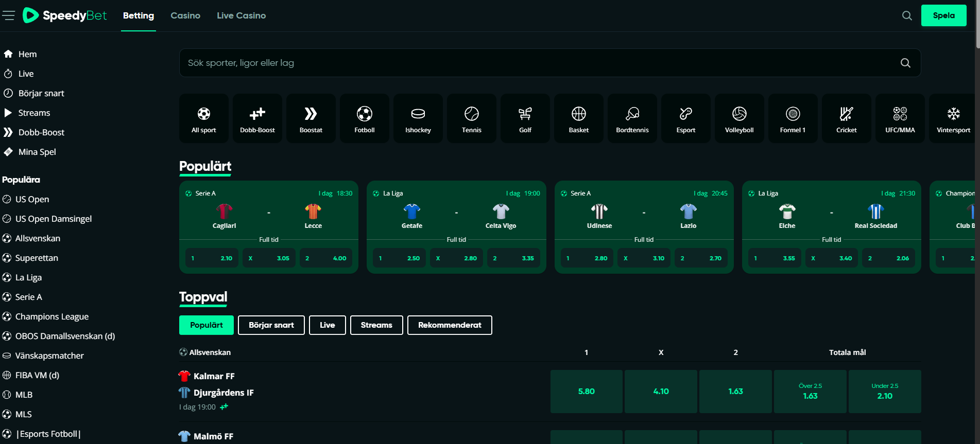
Task: Bet on Lecce win at 4.00
Action: (326, 258)
